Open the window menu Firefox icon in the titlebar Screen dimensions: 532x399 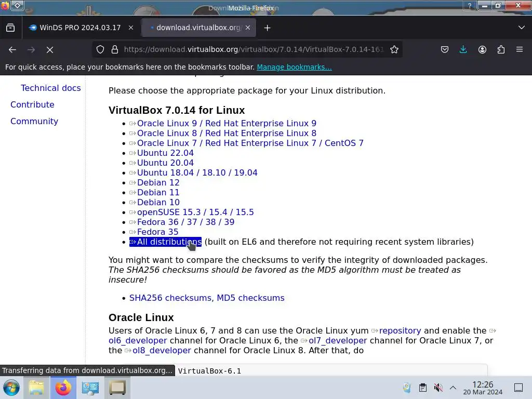click(x=5, y=5)
